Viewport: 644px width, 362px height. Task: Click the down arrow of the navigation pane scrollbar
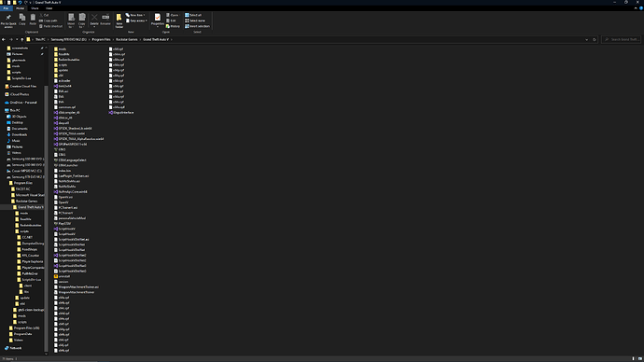tap(46, 354)
